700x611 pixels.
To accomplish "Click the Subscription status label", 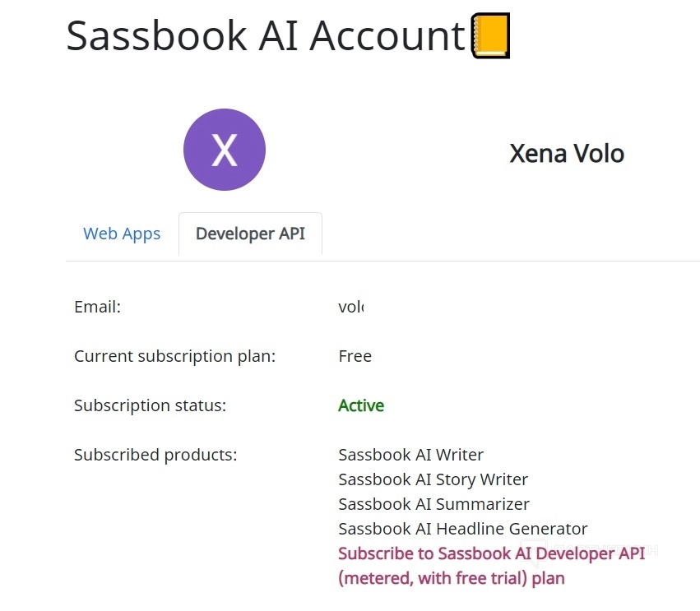I will tap(150, 405).
